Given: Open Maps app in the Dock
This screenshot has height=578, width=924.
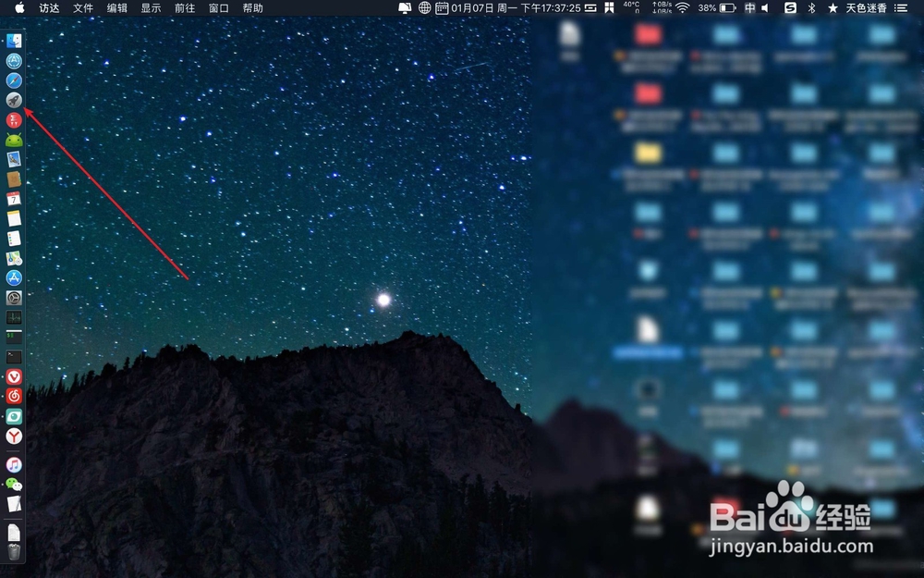Looking at the screenshot, I should [x=14, y=258].
